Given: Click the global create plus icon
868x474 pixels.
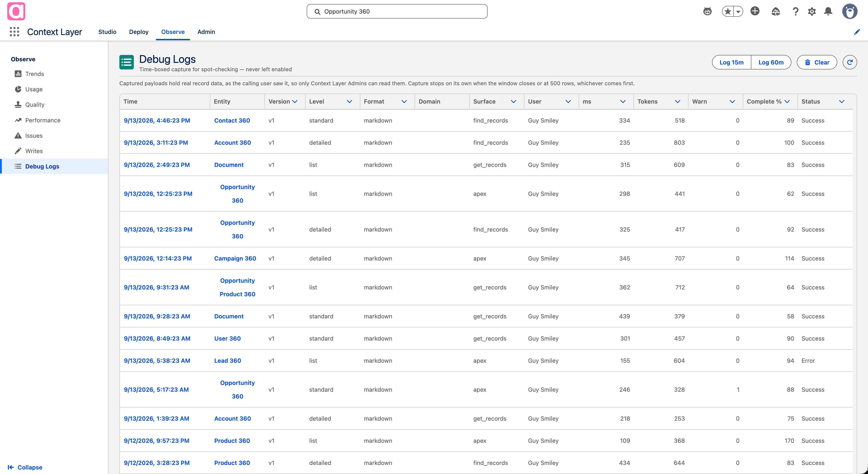Looking at the screenshot, I should point(755,11).
